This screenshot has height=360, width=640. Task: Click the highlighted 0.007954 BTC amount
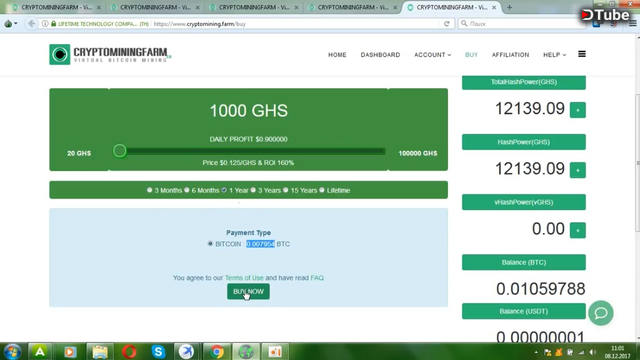(x=260, y=244)
